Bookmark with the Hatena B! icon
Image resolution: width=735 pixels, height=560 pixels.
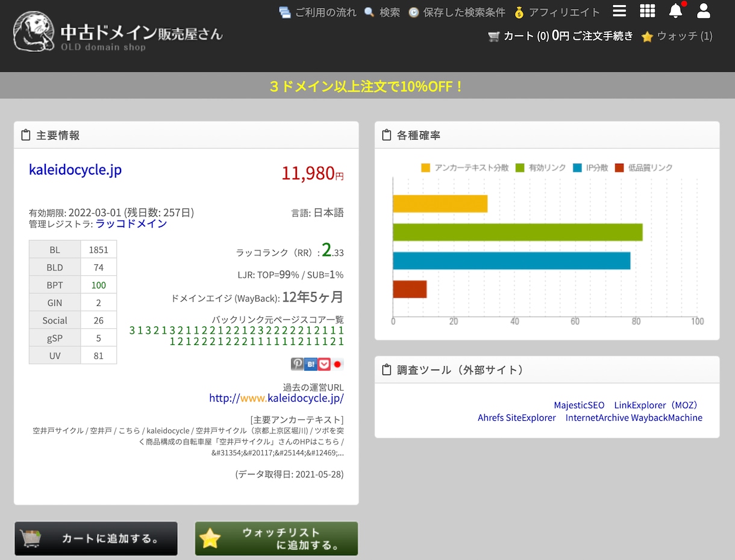pos(311,364)
